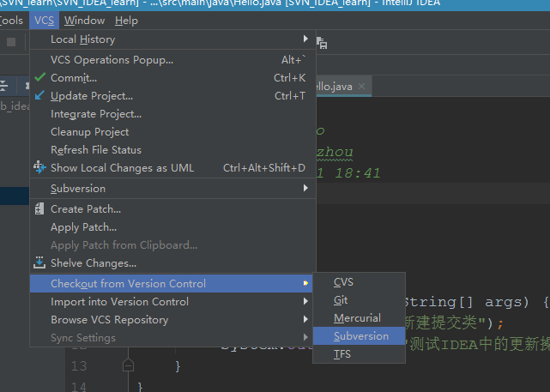Click the 'args' parameter in code
The height and width of the screenshot is (392, 550).
pos(504,302)
